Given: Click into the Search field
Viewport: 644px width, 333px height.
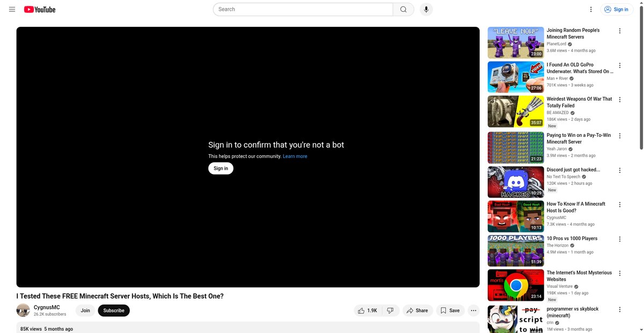Looking at the screenshot, I should [303, 9].
